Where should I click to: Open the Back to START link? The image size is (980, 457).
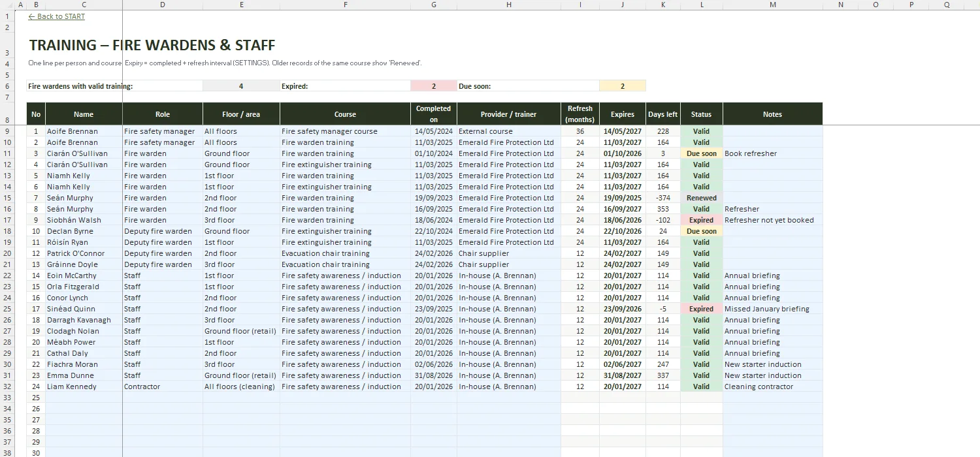click(57, 16)
